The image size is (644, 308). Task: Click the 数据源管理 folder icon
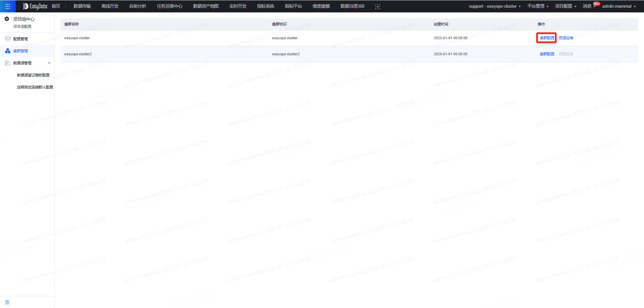click(7, 63)
